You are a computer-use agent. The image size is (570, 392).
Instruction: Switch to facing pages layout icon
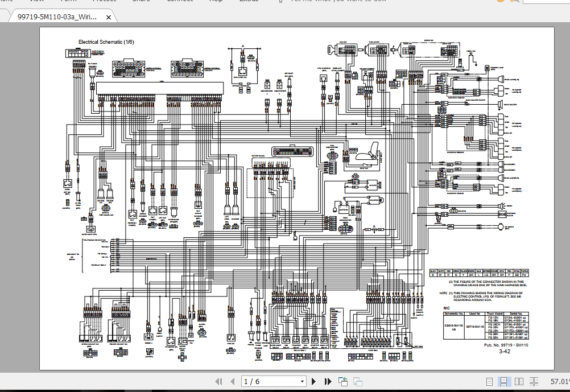point(518,382)
